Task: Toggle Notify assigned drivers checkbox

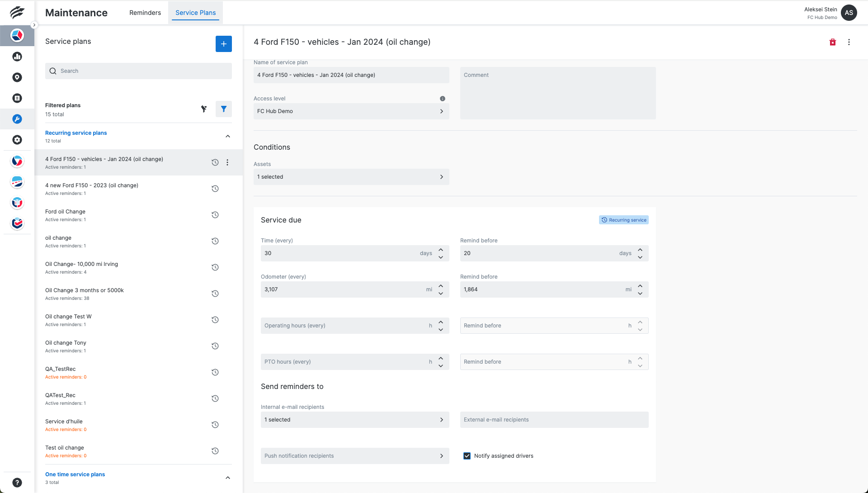Action: pos(467,456)
